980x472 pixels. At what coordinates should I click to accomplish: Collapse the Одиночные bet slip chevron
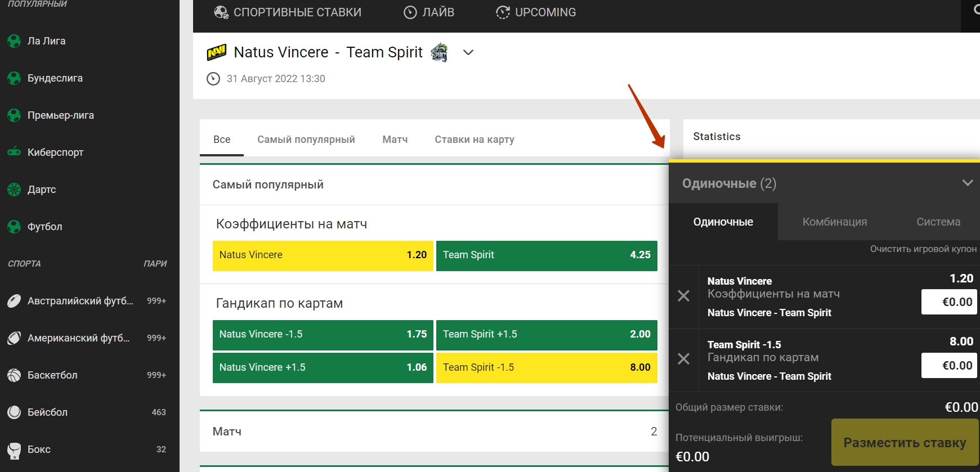coord(967,183)
